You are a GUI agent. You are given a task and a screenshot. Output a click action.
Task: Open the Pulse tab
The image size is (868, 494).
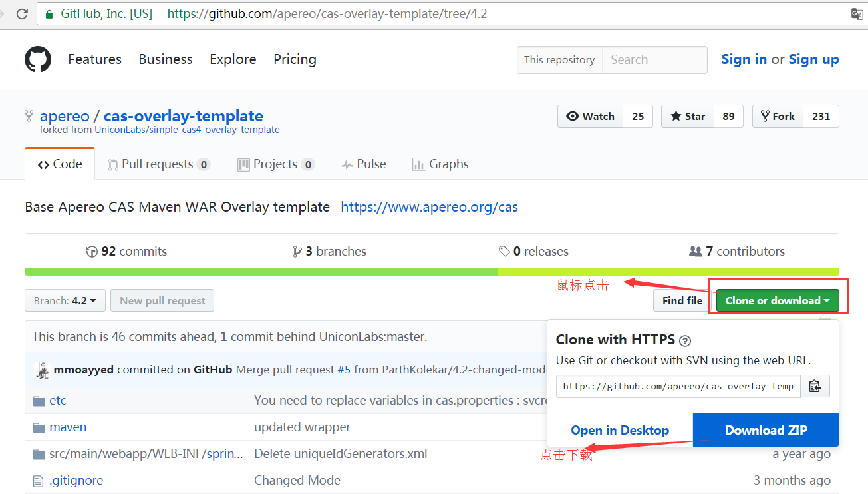coord(363,164)
